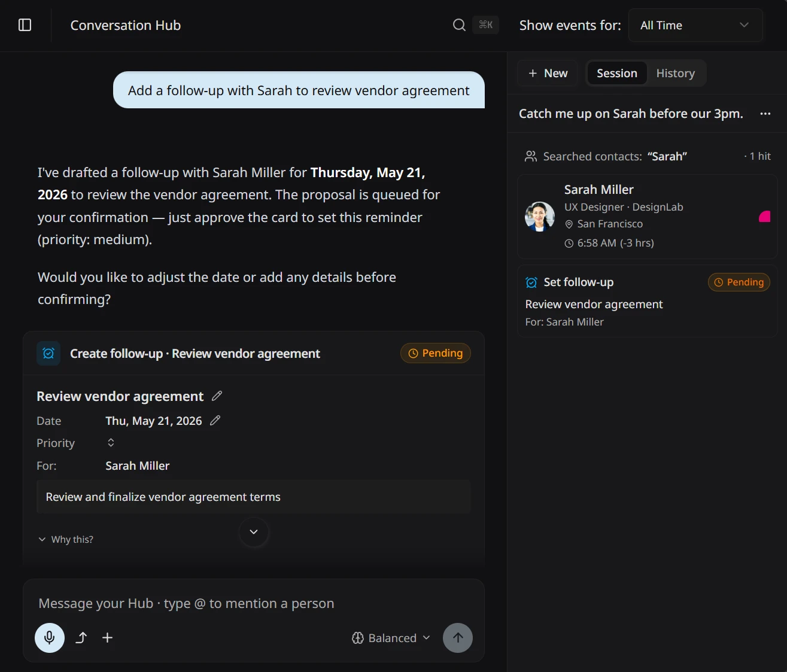Expand the 'Why this?' section
The image size is (787, 672).
tap(66, 539)
